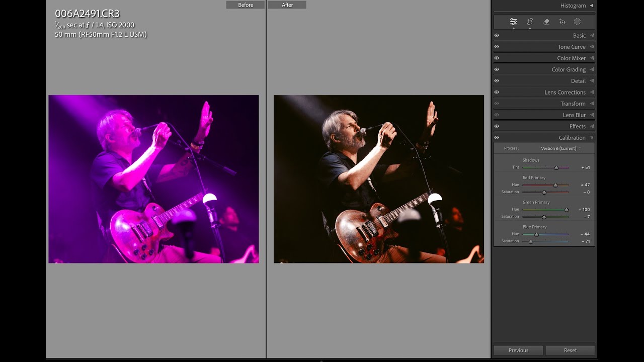The width and height of the screenshot is (644, 362).
Task: Click the Effects panel title
Action: point(578,126)
